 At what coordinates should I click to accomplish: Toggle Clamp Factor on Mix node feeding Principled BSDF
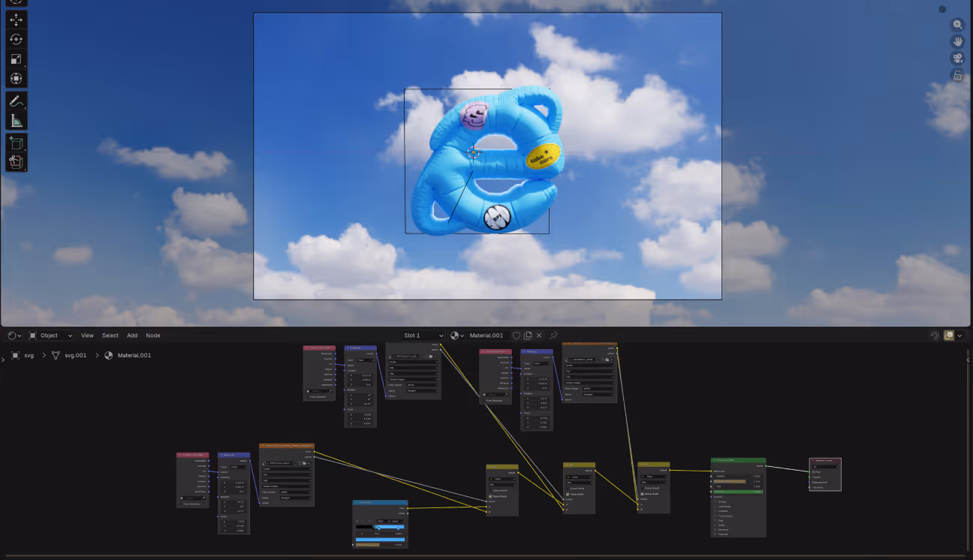(643, 493)
